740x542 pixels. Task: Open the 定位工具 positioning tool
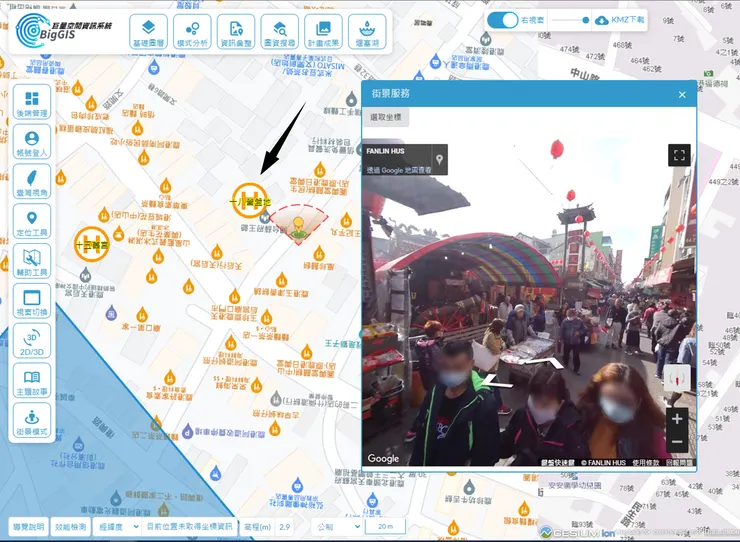pos(32,221)
